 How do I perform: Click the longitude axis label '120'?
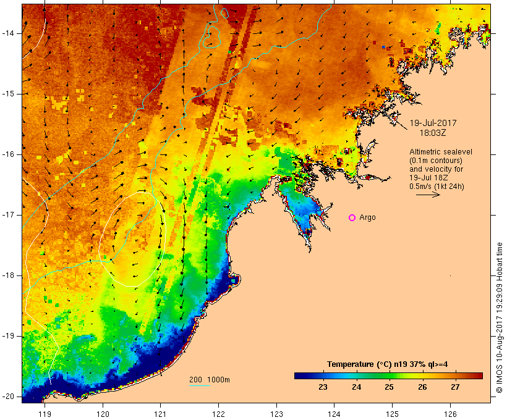click(103, 414)
